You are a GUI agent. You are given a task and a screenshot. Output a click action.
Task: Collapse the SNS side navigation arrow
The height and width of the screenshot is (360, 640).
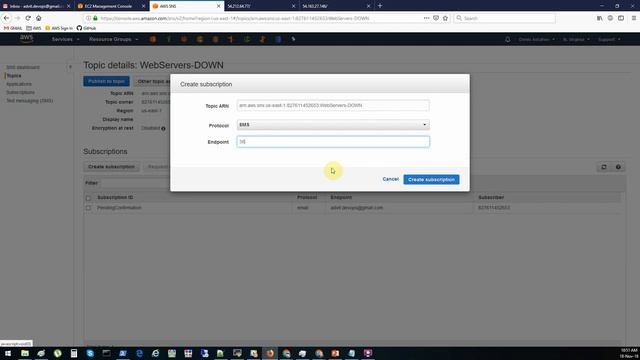point(70,67)
